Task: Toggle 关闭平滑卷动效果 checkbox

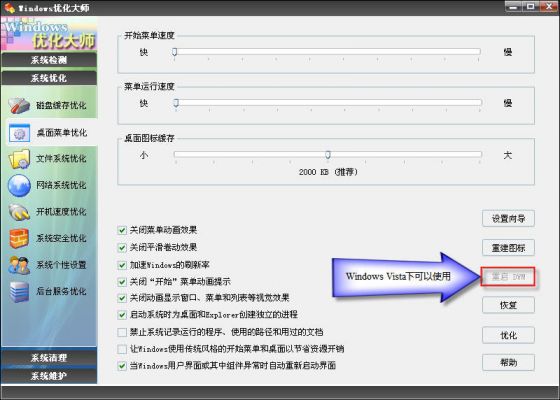Action: [x=122, y=248]
